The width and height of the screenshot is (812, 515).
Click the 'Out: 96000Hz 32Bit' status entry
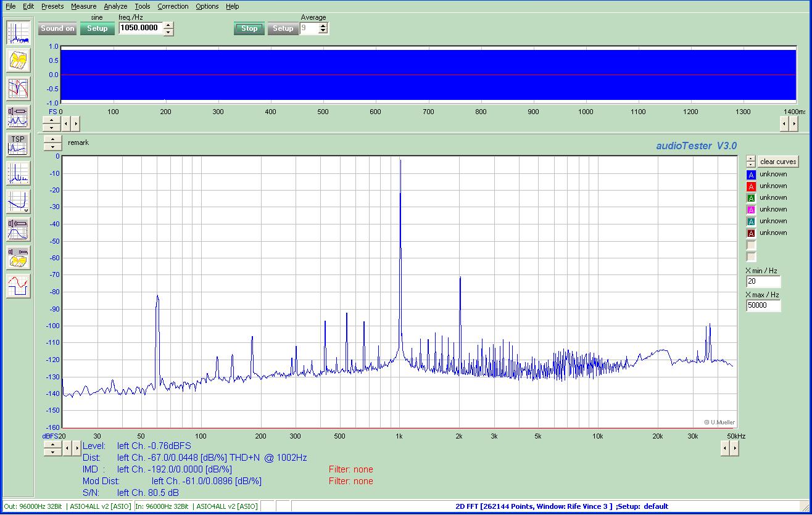67,506
